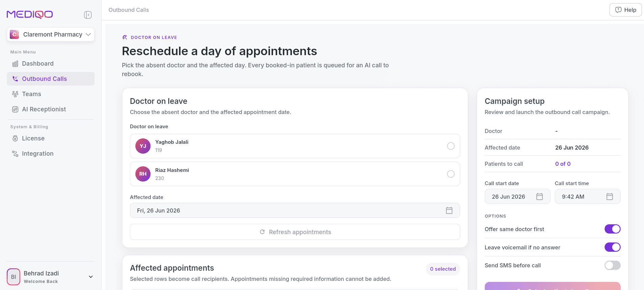
Task: Open the Help button
Action: (x=625, y=10)
